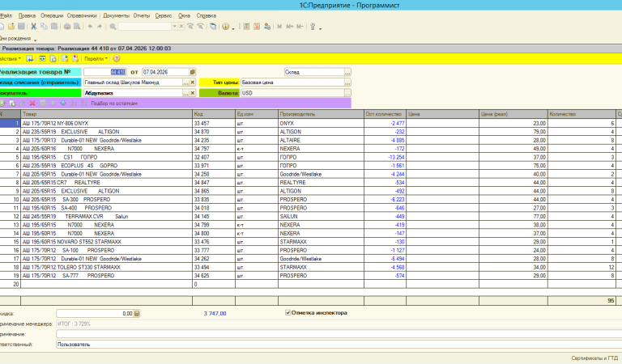Click the red delete row X icon

pyautogui.click(x=32, y=104)
